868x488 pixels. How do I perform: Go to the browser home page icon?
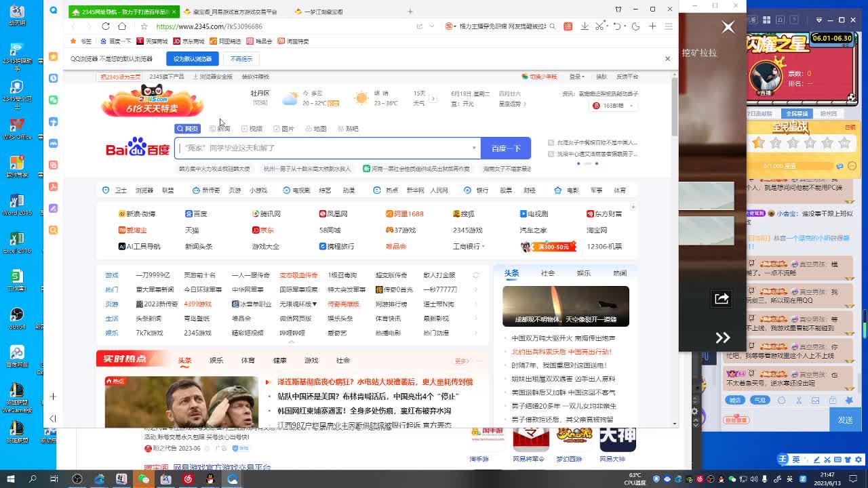click(x=122, y=26)
